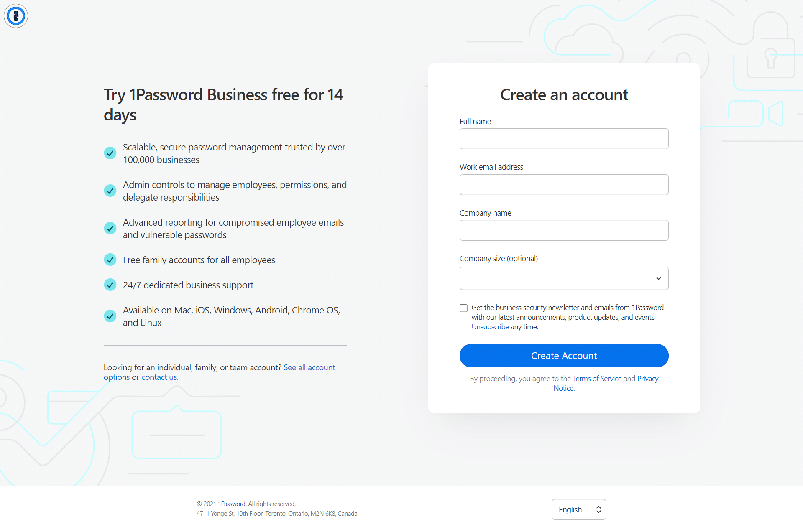Image resolution: width=803 pixels, height=532 pixels.
Task: Click the checkmark icon next to 24/7 support
Action: coord(109,285)
